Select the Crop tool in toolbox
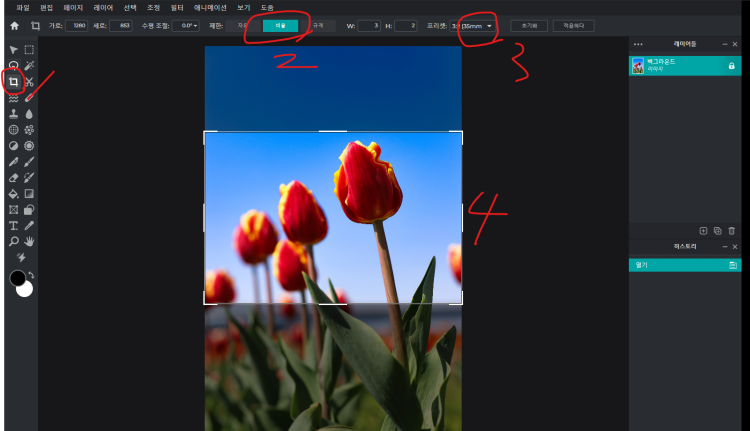Image resolution: width=750 pixels, height=431 pixels. [x=13, y=81]
